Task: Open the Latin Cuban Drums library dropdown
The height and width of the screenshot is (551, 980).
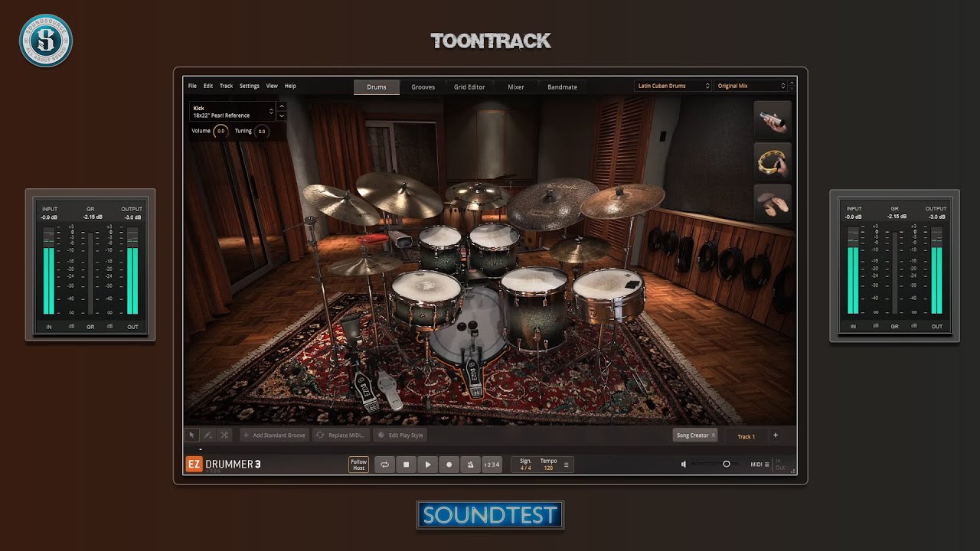Action: 673,86
